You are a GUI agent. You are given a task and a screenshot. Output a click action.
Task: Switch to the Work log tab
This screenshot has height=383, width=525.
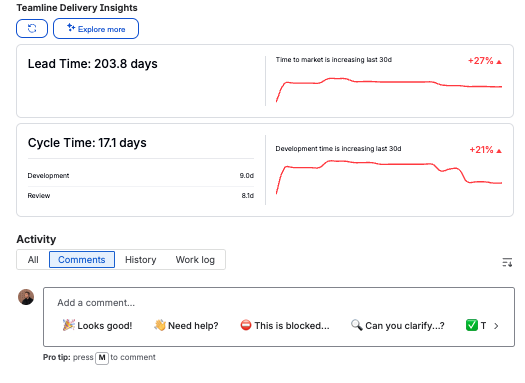[195, 260]
